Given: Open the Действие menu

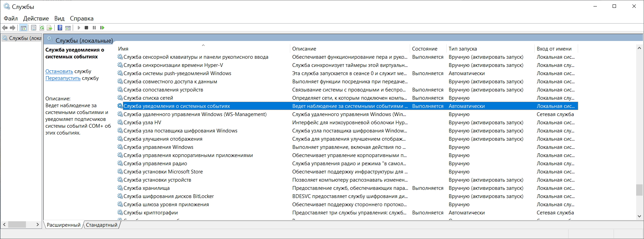Looking at the screenshot, I should pos(36,18).
